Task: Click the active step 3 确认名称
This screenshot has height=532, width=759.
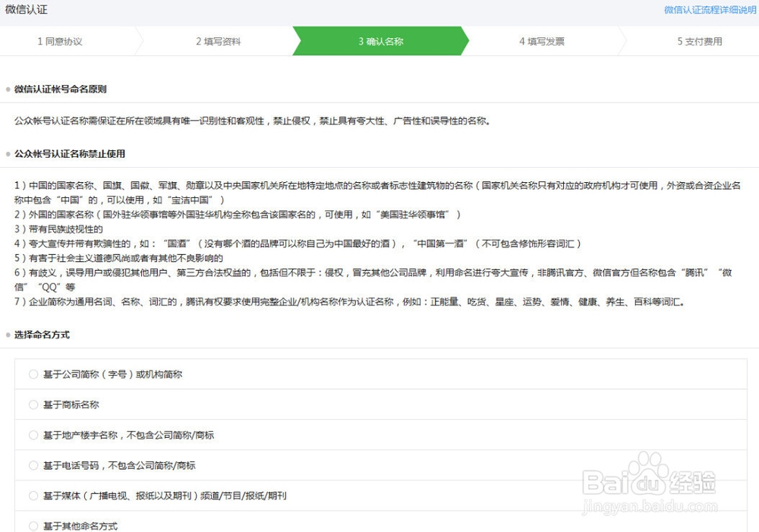Action: (379, 42)
